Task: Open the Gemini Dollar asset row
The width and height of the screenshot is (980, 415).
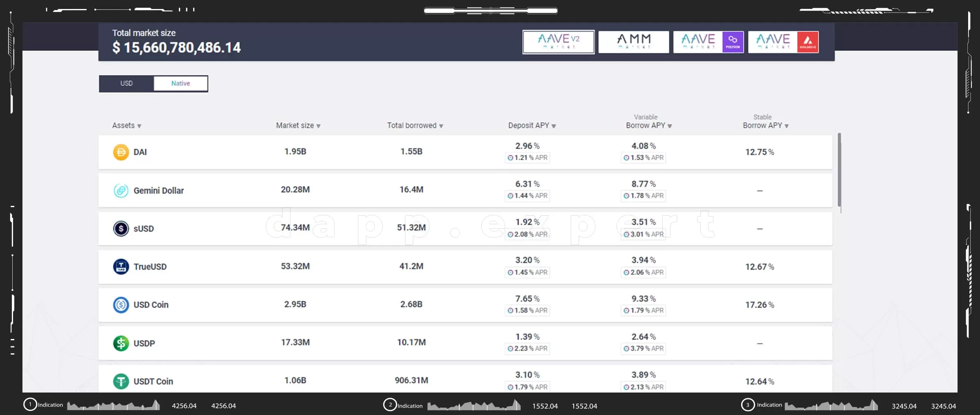Action: [x=465, y=190]
